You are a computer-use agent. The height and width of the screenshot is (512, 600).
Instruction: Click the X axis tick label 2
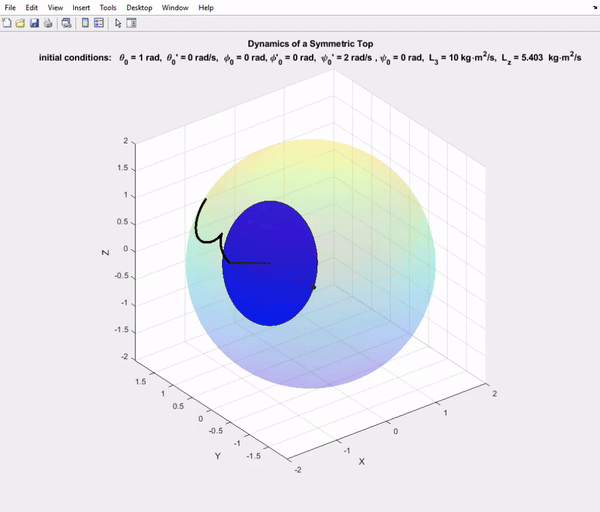tap(494, 393)
